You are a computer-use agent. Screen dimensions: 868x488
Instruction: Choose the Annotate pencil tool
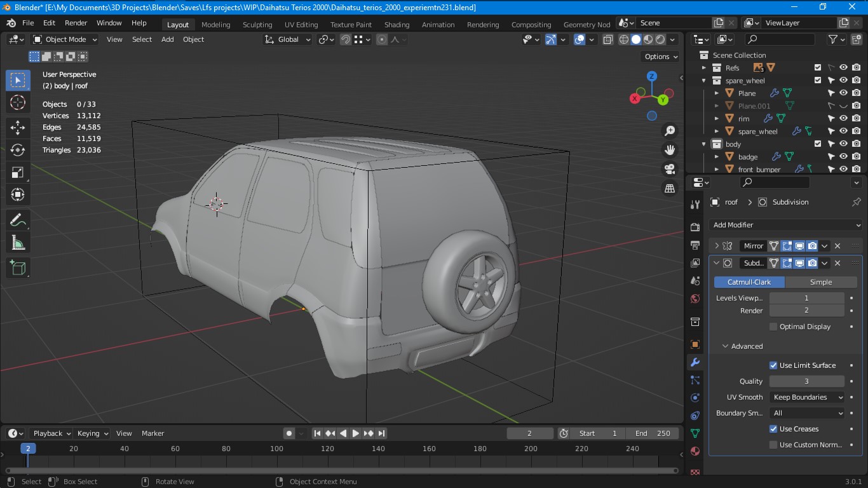[x=18, y=220]
